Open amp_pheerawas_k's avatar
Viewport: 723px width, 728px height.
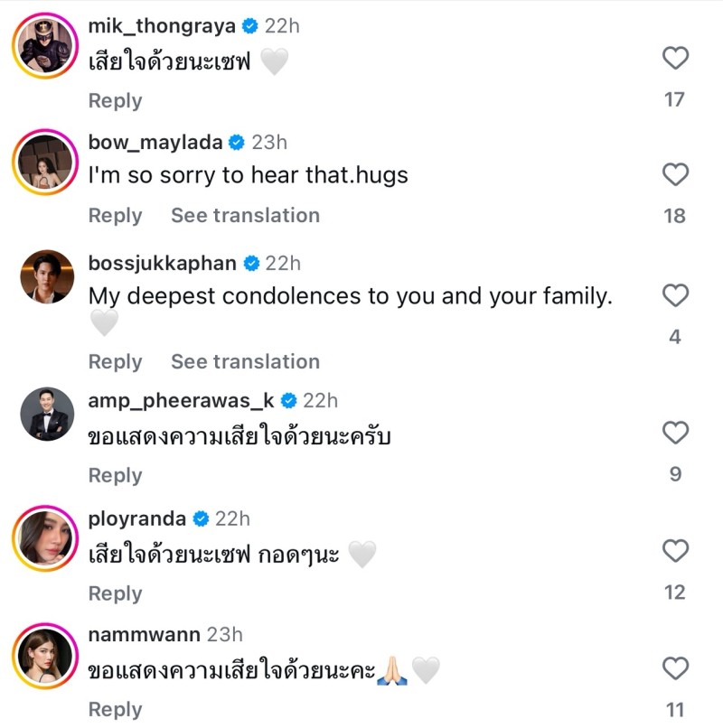pos(47,415)
